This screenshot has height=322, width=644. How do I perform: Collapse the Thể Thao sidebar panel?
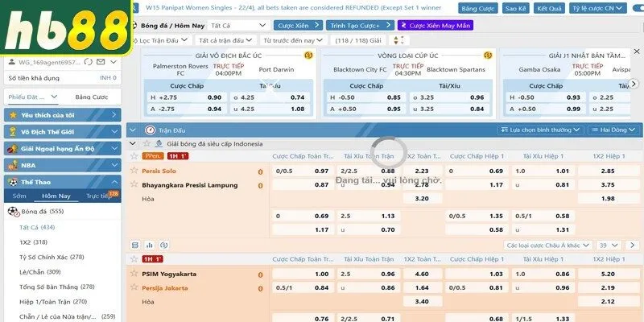pos(63,182)
